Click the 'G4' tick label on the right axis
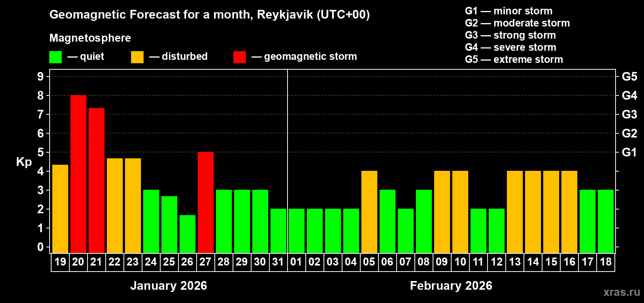Screen dimensions: 644x303 [x=630, y=95]
